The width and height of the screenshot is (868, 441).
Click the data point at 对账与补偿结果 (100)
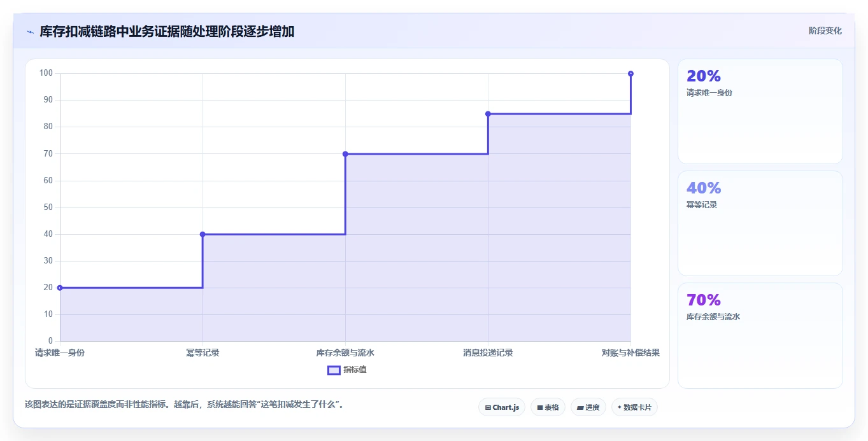tap(630, 74)
